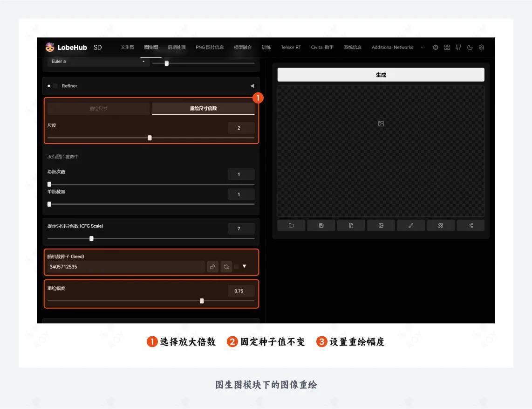
Task: Click the share icon under the output
Action: tap(471, 226)
